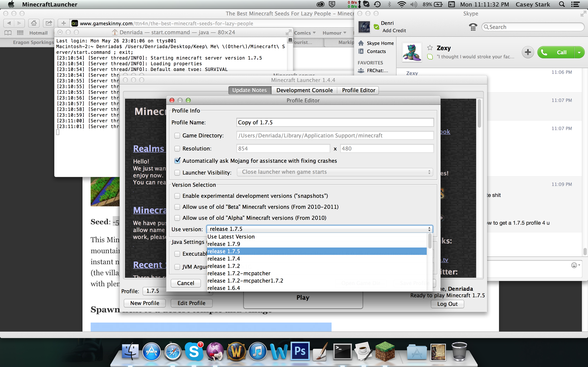Open the Call button dropdown arrow
Image resolution: width=588 pixels, height=367 pixels.
(579, 52)
